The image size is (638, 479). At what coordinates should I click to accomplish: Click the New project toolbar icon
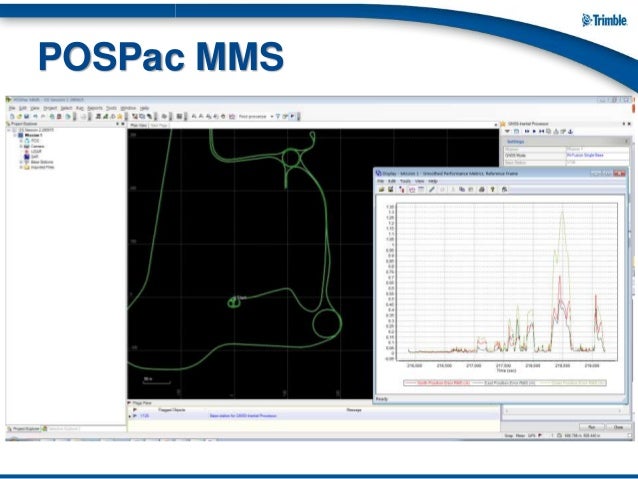point(12,116)
